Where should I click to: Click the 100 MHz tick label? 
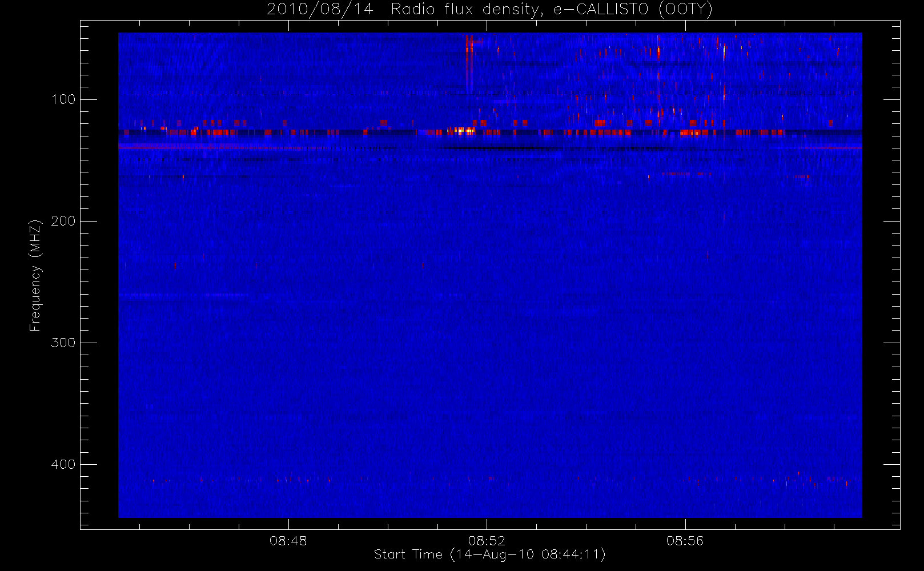point(63,99)
